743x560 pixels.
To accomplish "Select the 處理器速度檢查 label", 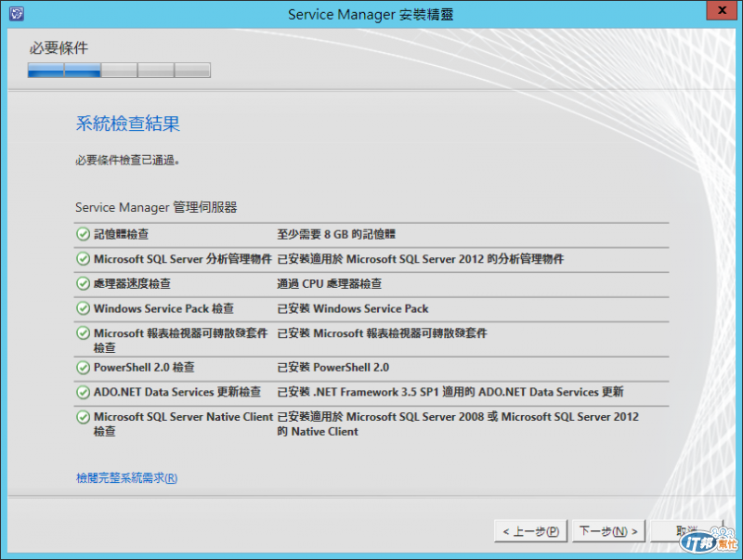I will click(x=132, y=283).
